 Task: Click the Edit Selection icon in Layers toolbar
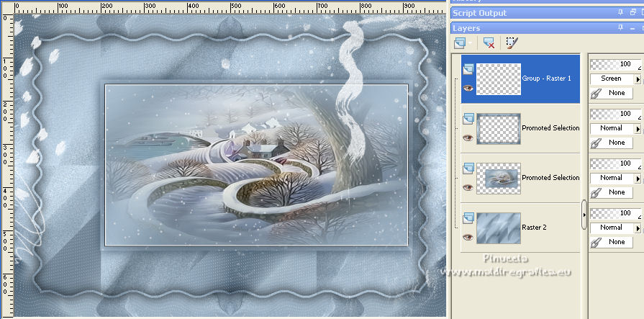(x=512, y=42)
